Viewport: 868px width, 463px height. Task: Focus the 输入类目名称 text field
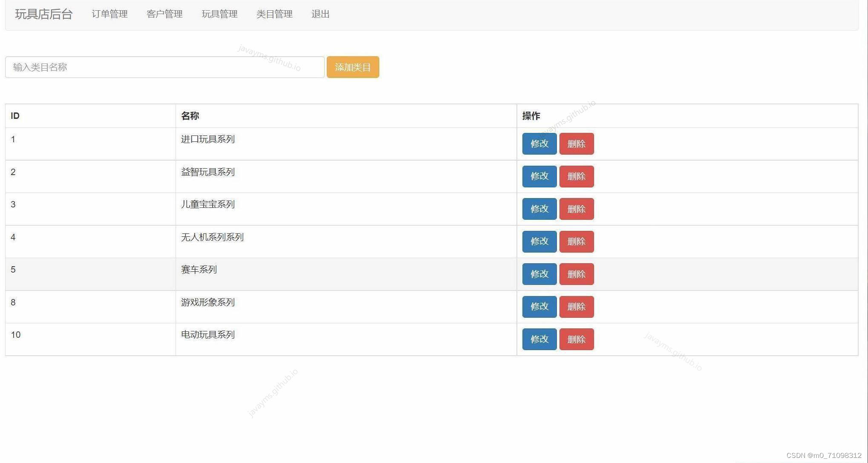pyautogui.click(x=164, y=67)
